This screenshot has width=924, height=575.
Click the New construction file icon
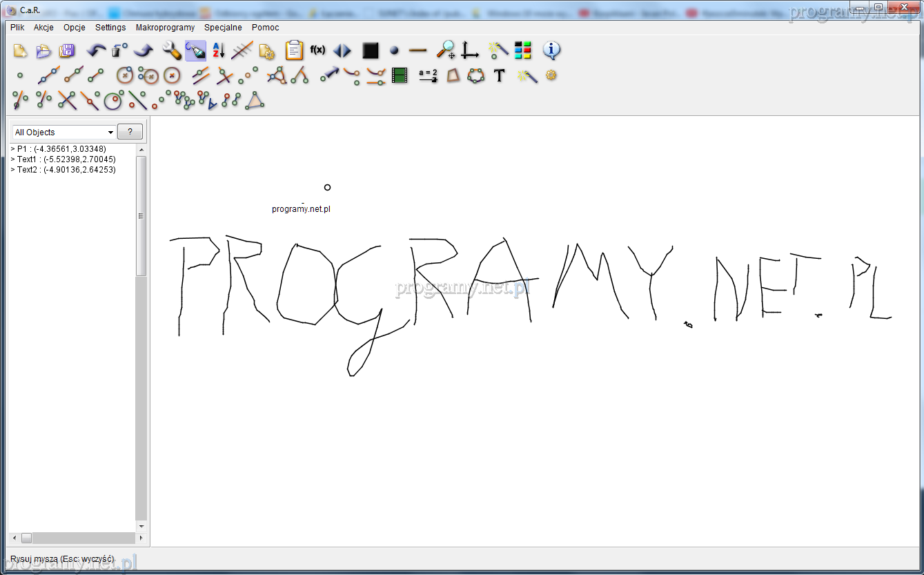[20, 50]
